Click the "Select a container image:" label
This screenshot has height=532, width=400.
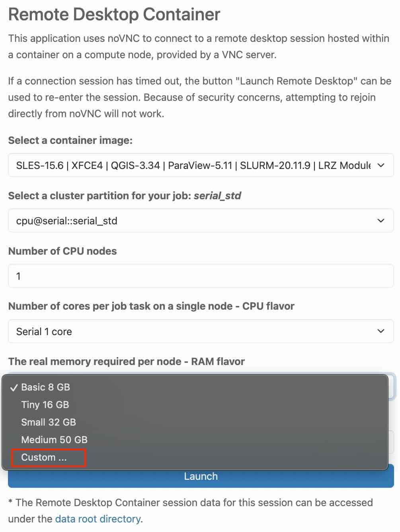(70, 140)
